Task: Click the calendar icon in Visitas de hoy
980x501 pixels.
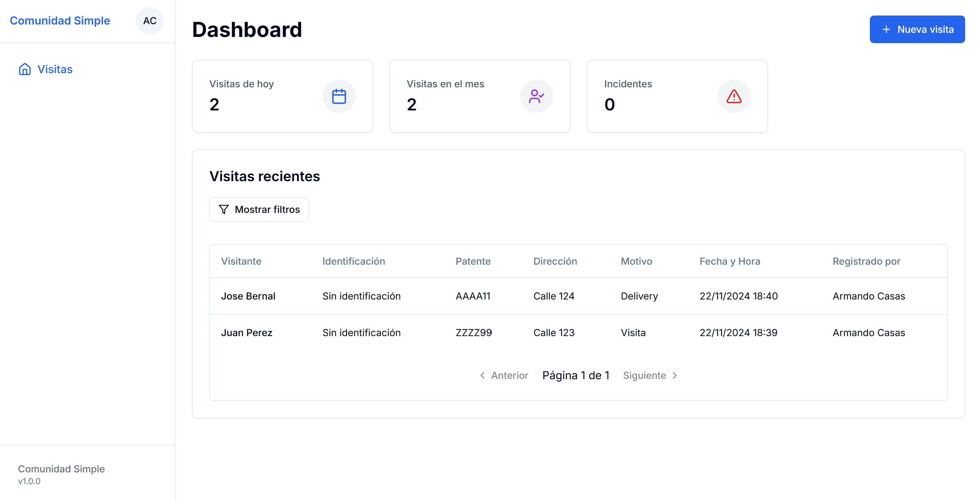Action: pyautogui.click(x=339, y=96)
